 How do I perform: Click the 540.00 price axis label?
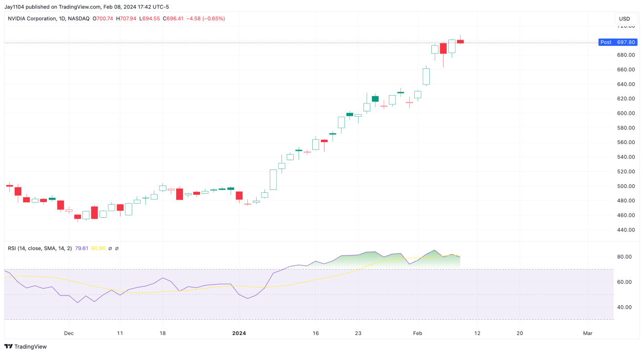pyautogui.click(x=626, y=157)
